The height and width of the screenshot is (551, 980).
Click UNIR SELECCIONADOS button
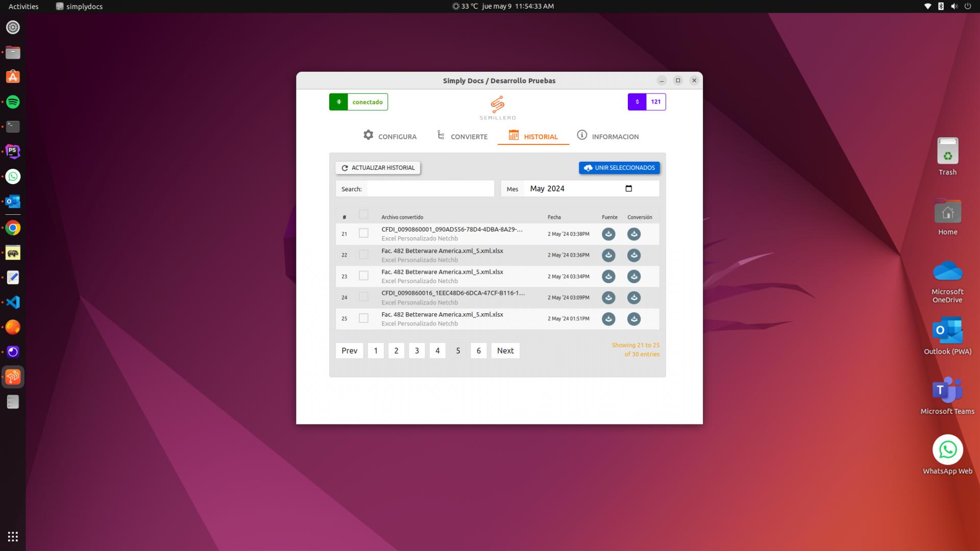click(x=619, y=168)
